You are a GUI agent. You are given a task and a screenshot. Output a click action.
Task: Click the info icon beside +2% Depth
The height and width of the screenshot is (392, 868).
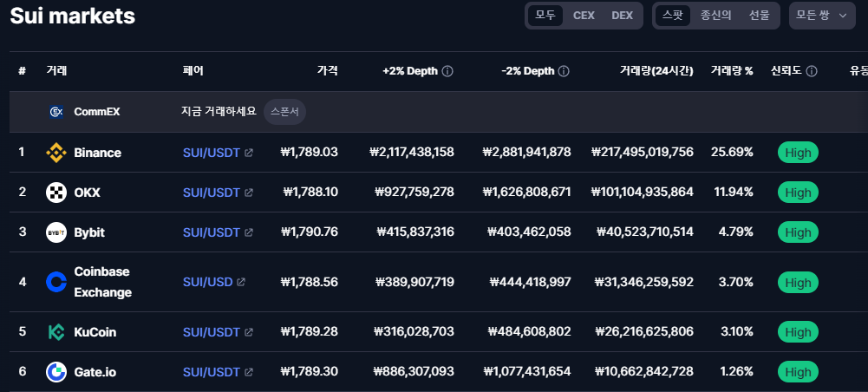[x=447, y=71]
